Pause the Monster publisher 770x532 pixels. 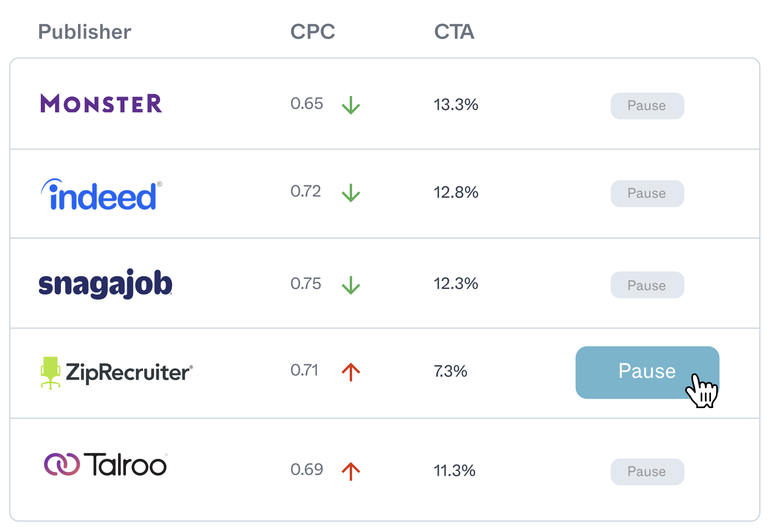(x=647, y=106)
